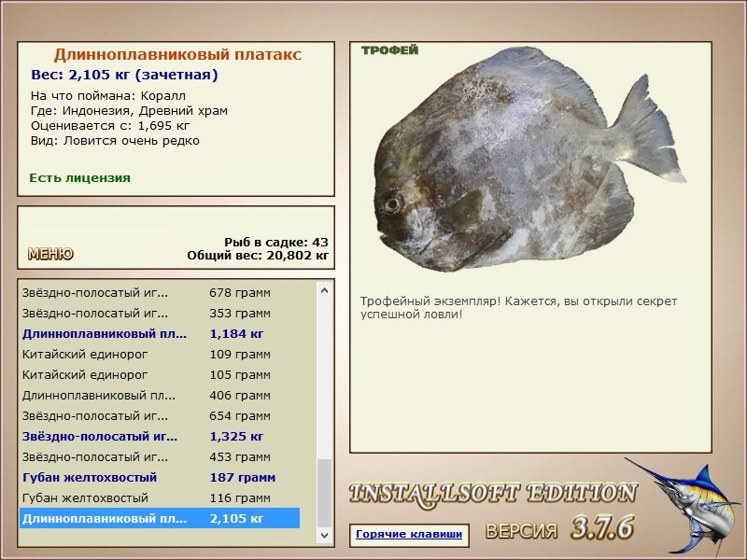Select the Звёздно-полосатый row weighing 453 грамм
This screenshot has width=747, height=560.
click(x=160, y=456)
